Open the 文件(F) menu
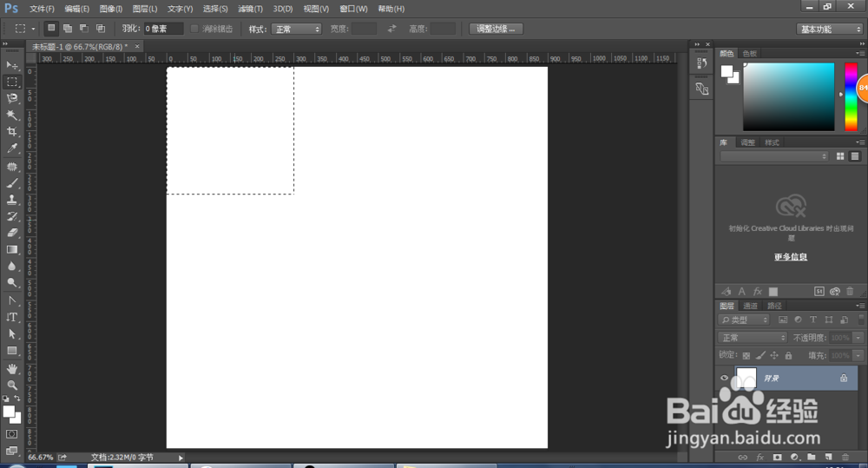This screenshot has width=868, height=468. pos(42,9)
